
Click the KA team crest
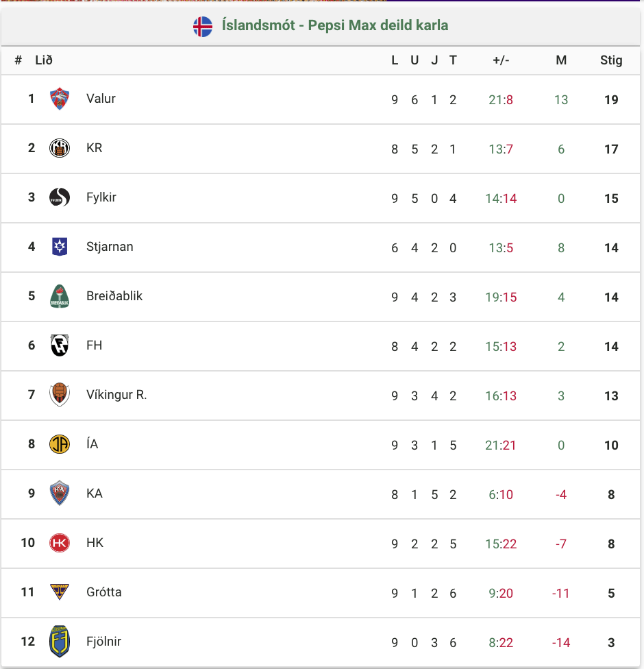60,494
